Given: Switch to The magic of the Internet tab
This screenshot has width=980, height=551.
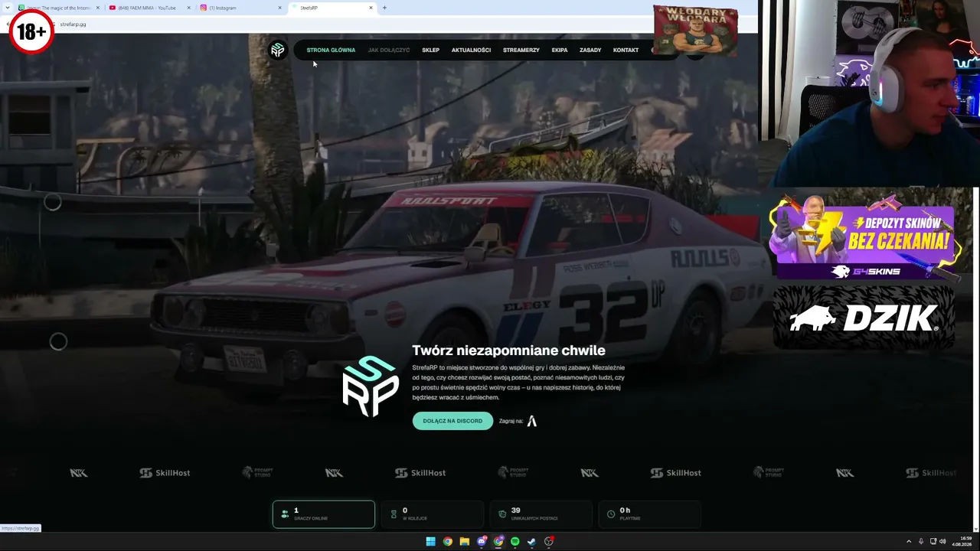Looking at the screenshot, I should pos(57,8).
